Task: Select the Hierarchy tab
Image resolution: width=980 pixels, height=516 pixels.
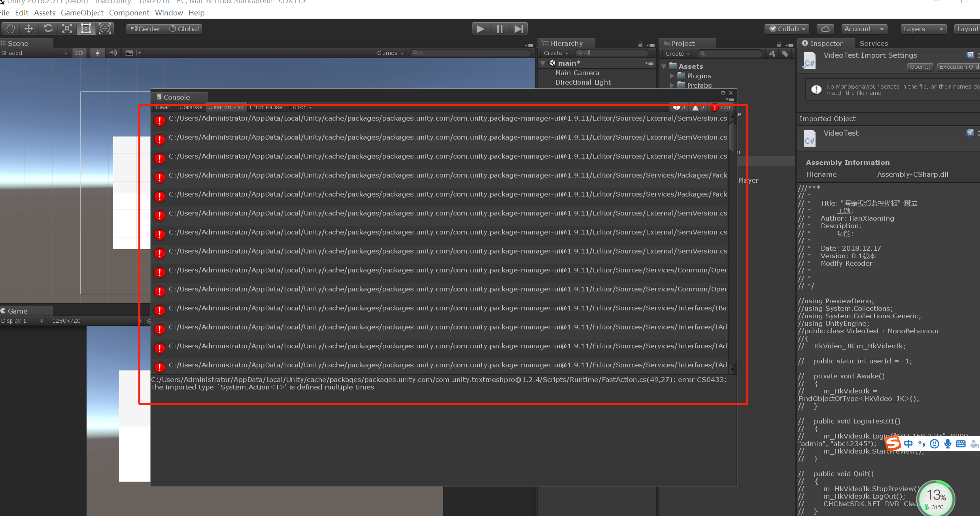Action: [x=567, y=43]
